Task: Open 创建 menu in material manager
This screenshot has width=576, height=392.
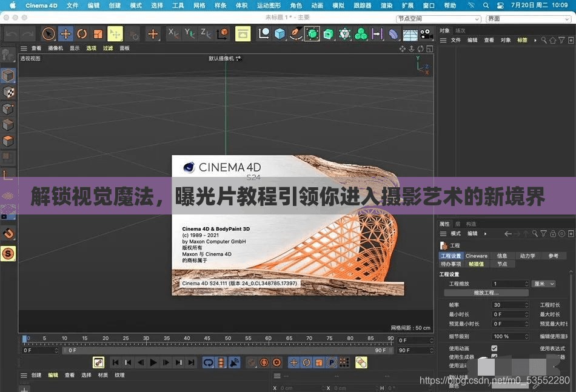Action: [36, 375]
